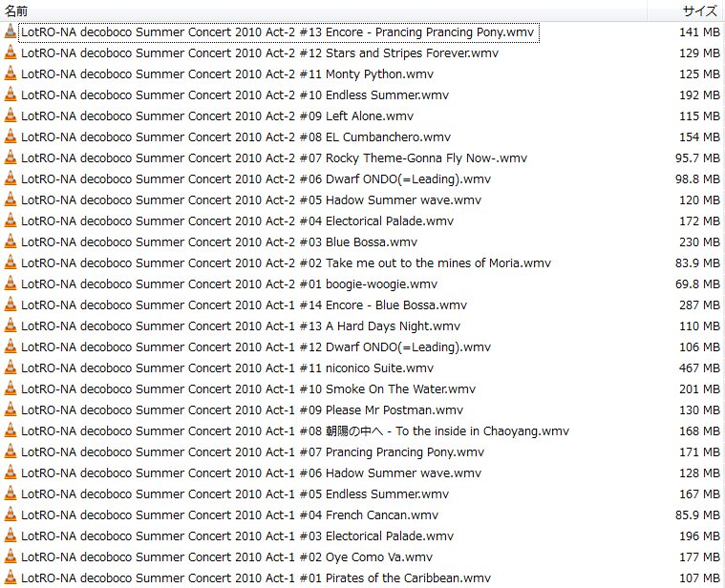Image resolution: width=725 pixels, height=588 pixels.
Task: Click VLC icon beside Oye Como Va file
Action: [11, 557]
